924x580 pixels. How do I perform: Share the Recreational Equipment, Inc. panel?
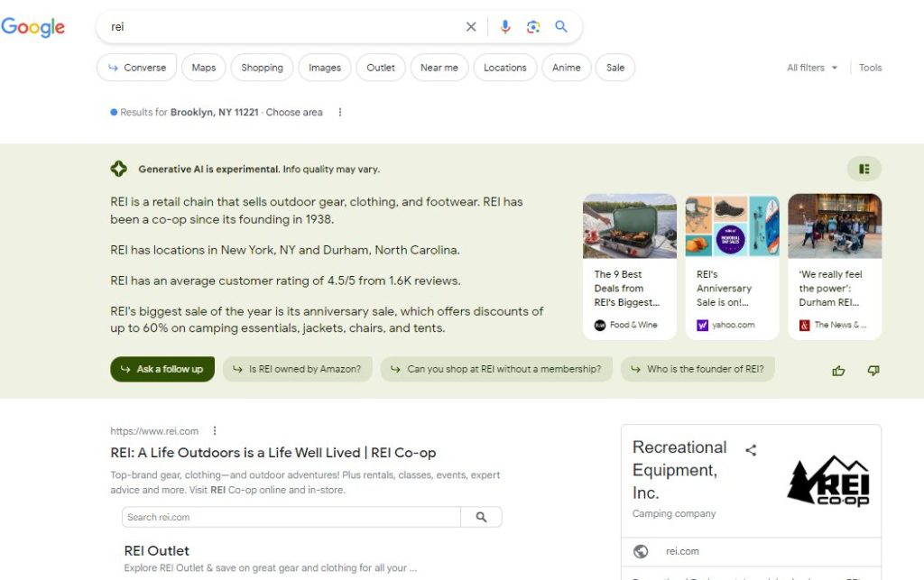click(x=751, y=450)
